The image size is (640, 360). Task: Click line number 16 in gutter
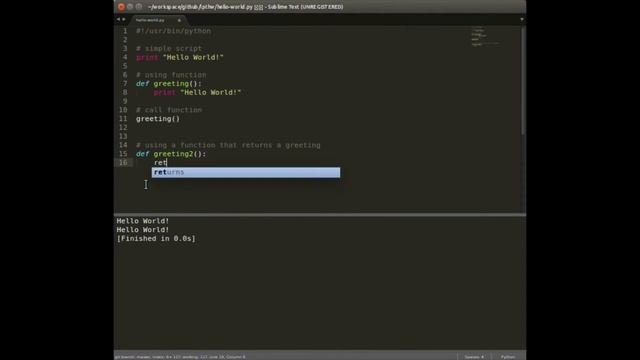click(123, 162)
